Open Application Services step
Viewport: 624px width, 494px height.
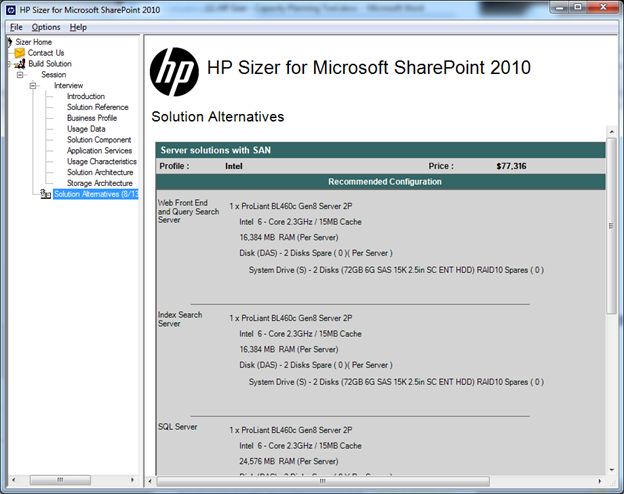[99, 150]
